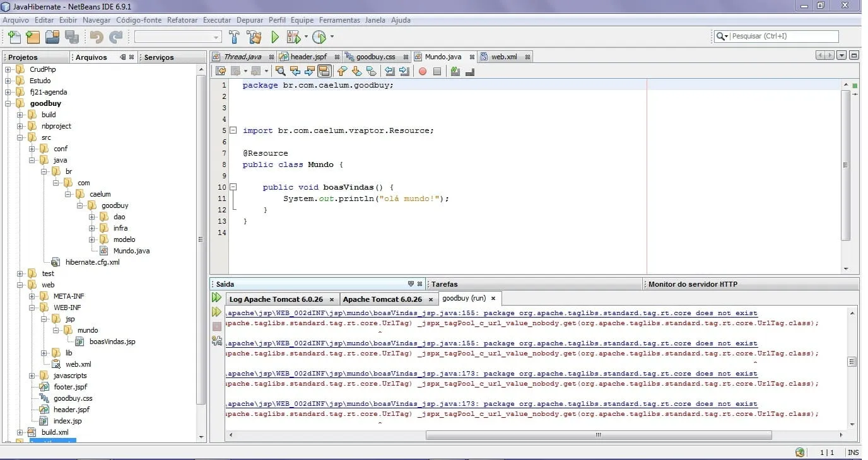Select boasVindas.jsp in the project tree
The height and width of the screenshot is (460, 868).
pos(112,342)
